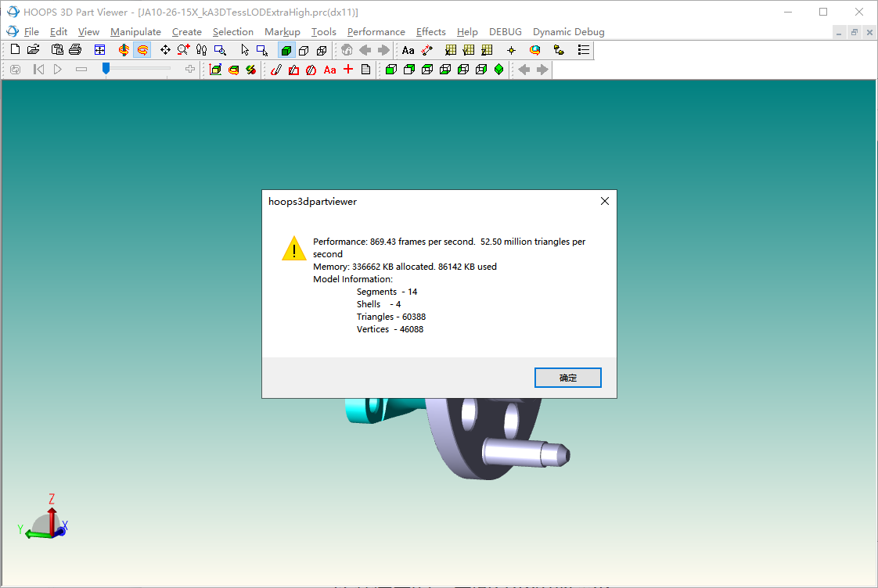Select the Walk footprints tool
Screen dimensions: 878x588
click(202, 50)
